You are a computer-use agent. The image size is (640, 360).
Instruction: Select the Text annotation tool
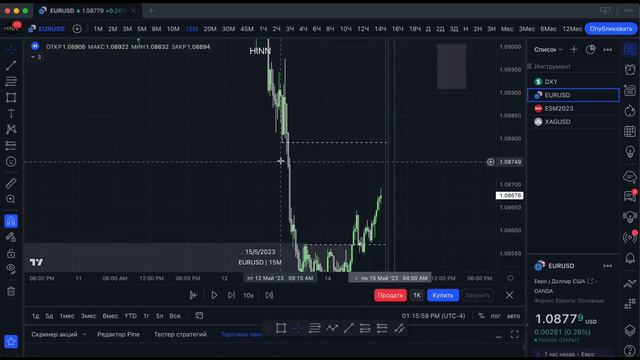[11, 113]
